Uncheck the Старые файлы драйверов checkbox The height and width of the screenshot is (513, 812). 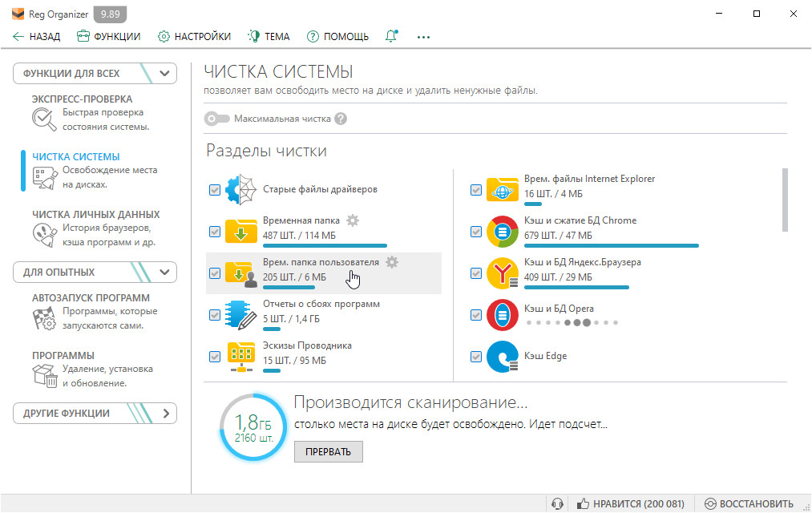(x=215, y=190)
